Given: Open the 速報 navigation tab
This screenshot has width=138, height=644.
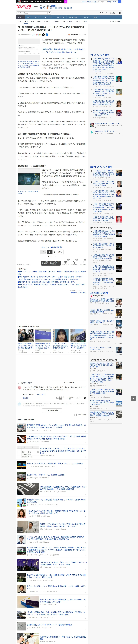Looking at the screenshot, I should (28, 17).
